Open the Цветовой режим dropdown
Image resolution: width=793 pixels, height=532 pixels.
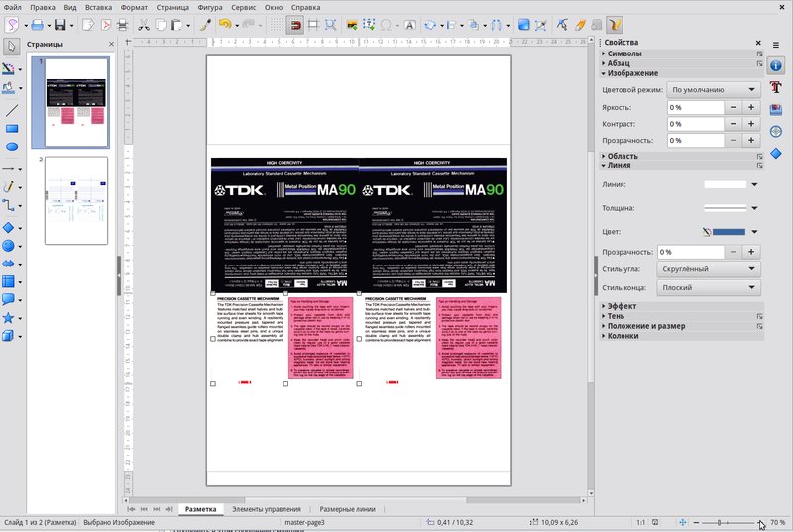pyautogui.click(x=713, y=87)
